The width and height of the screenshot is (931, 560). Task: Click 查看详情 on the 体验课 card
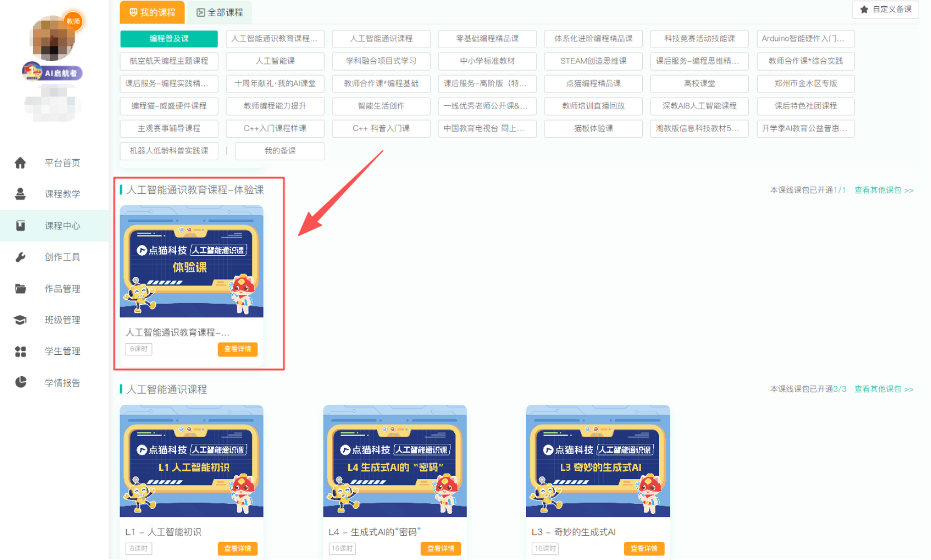[x=237, y=349]
